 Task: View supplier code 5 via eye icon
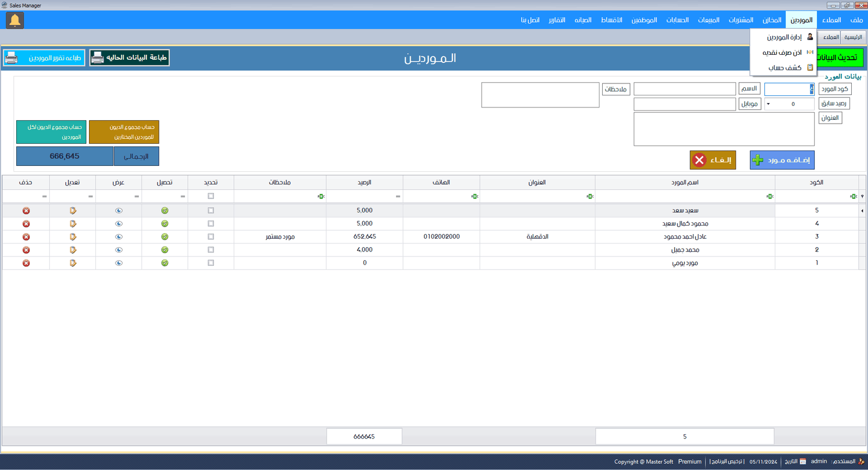[119, 211]
